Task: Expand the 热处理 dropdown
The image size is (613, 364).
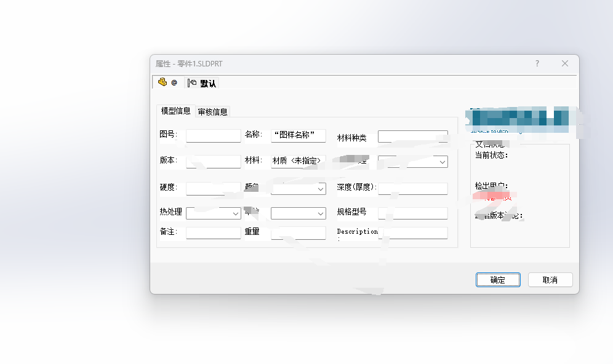Action: click(x=213, y=213)
